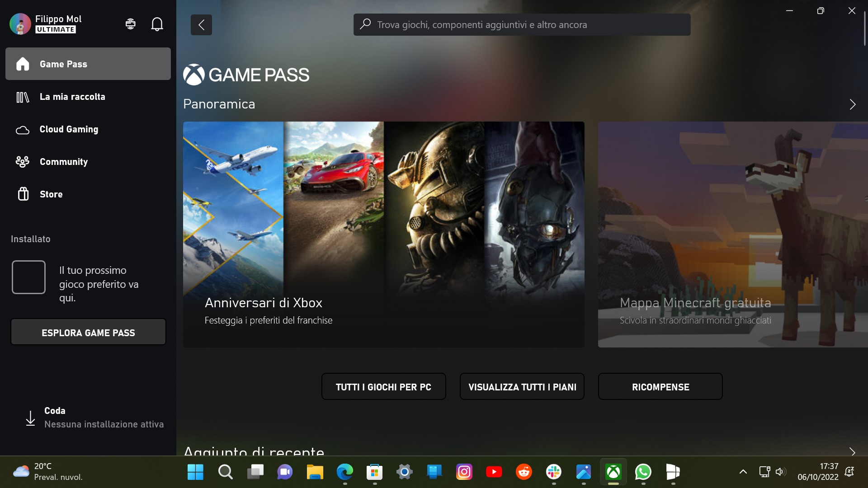Show hidden tray icons chevron
Image resolution: width=868 pixels, height=488 pixels.
point(743,472)
